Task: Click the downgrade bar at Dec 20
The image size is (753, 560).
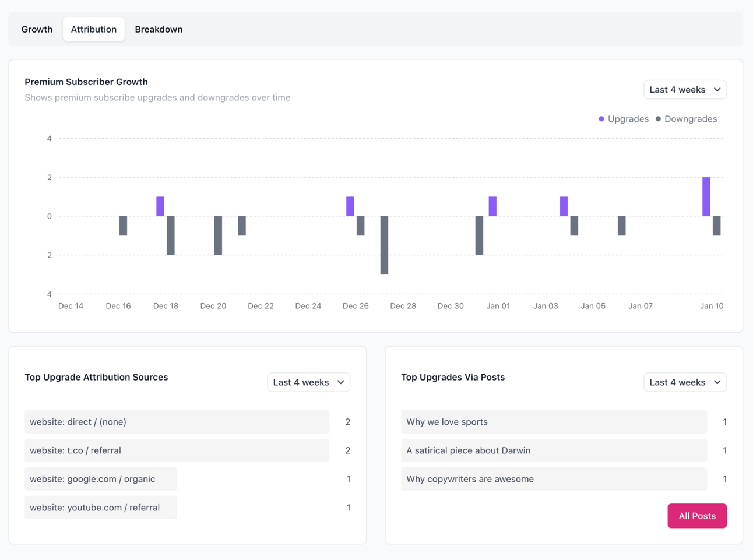Action: tap(218, 235)
